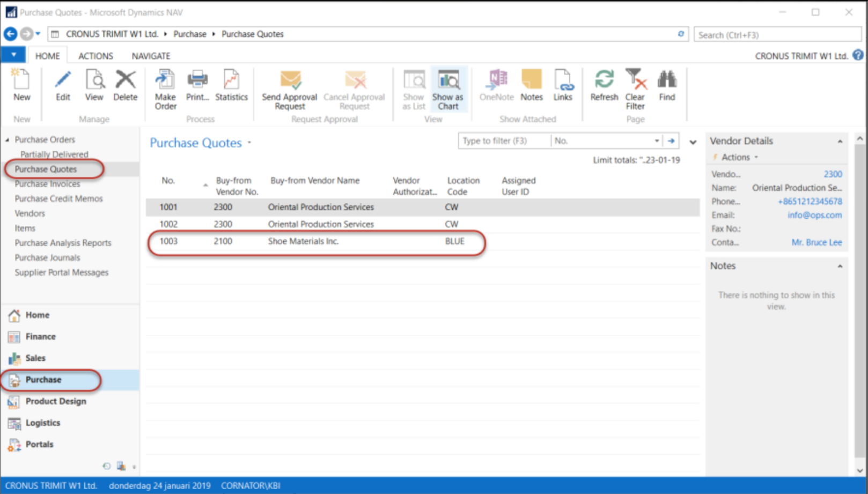Viewport: 868px width, 494px height.
Task: Click the forward navigation arrow
Action: coord(26,34)
